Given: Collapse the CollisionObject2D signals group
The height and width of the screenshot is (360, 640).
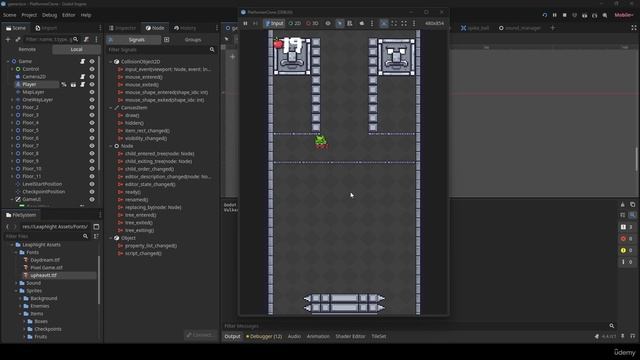Looking at the screenshot, I should pos(111,62).
